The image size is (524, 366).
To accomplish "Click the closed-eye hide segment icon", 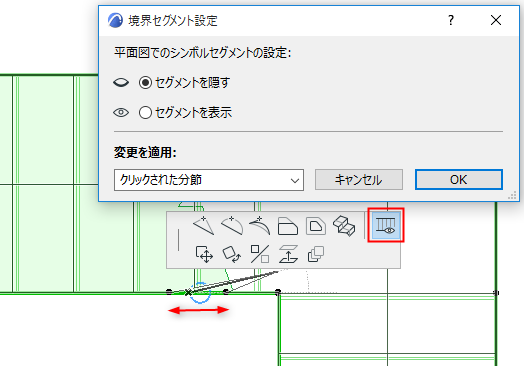I will (x=121, y=83).
